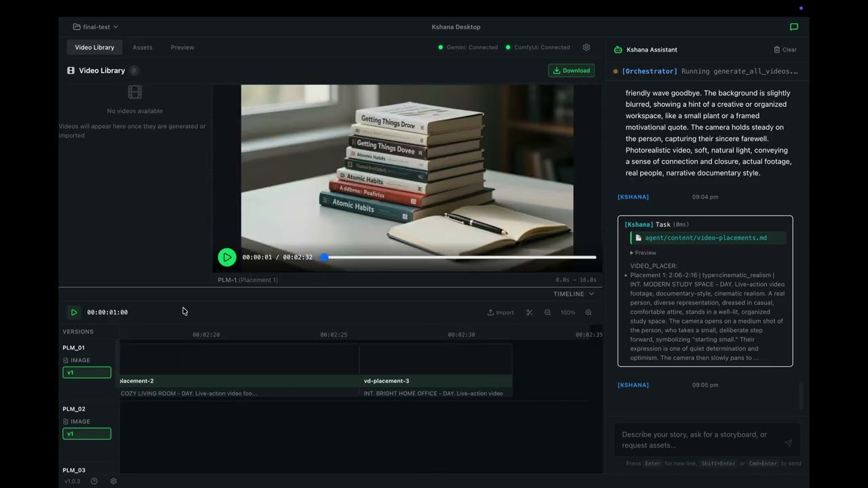Open the final-test project dropdown
This screenshot has height=488, width=868.
96,27
